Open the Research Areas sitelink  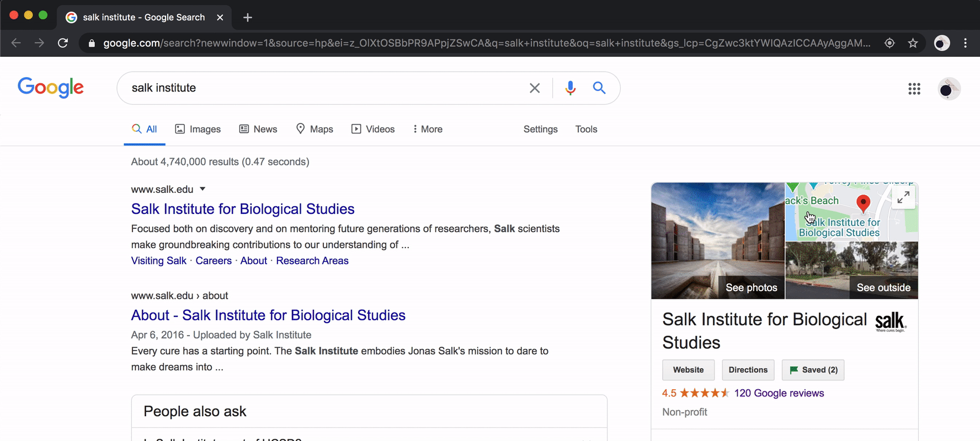pos(312,261)
